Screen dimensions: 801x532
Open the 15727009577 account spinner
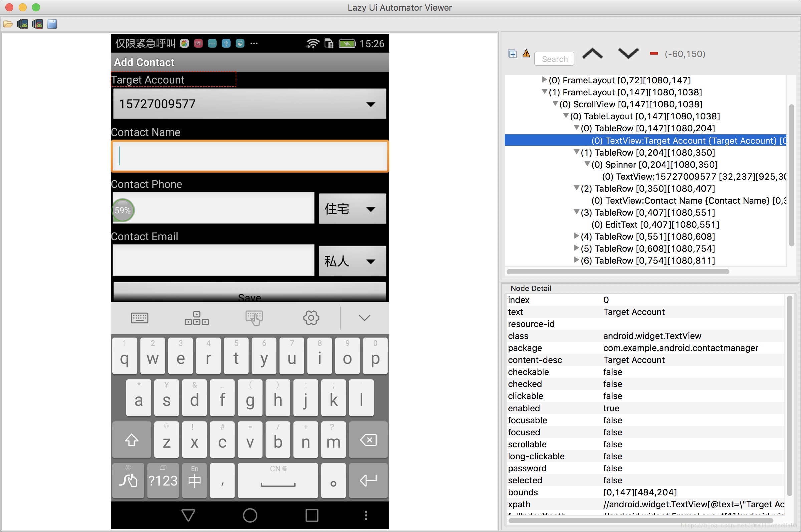pos(250,104)
